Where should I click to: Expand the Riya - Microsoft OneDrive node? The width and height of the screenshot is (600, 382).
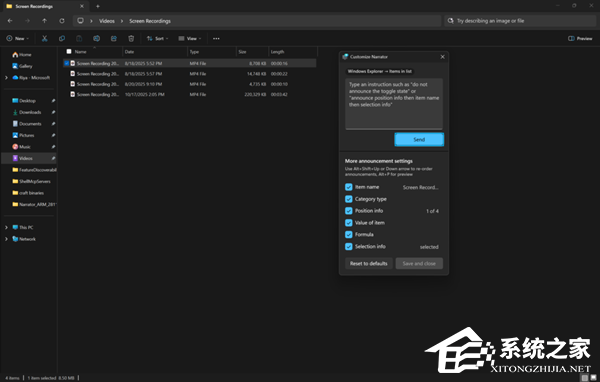coord(6,77)
